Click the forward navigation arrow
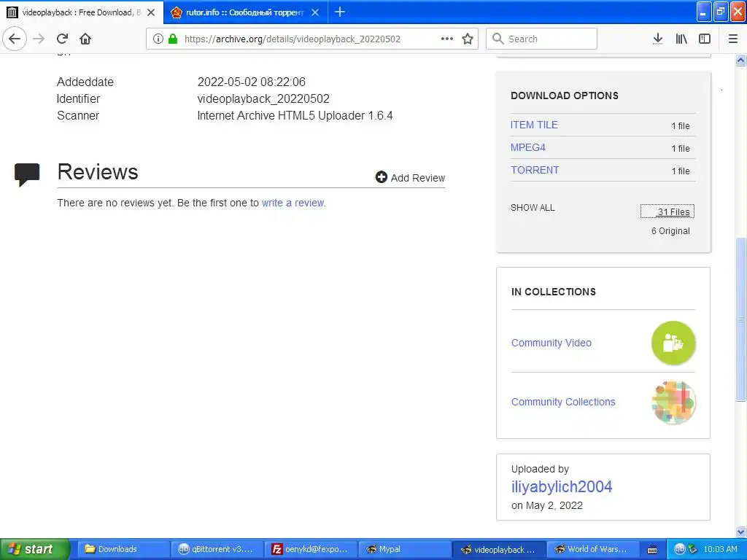Screen dimensions: 747x560 click(39, 39)
